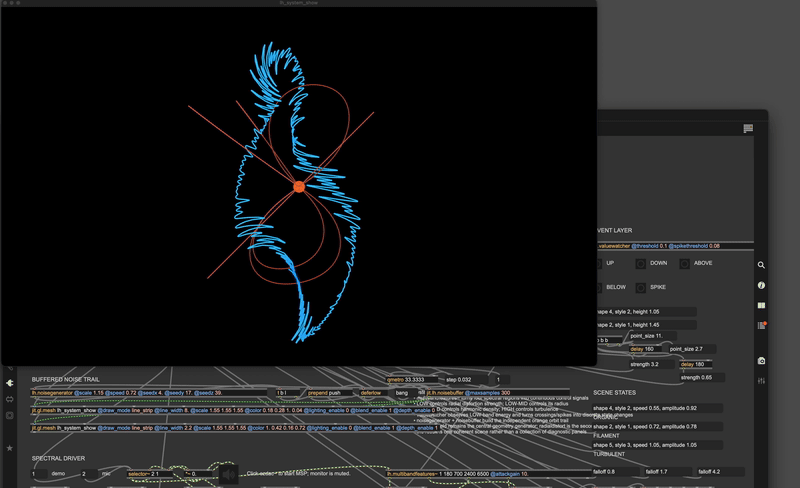800x488 pixels.
Task: Click the star favorites icon in left toolbar
Action: (x=9, y=448)
